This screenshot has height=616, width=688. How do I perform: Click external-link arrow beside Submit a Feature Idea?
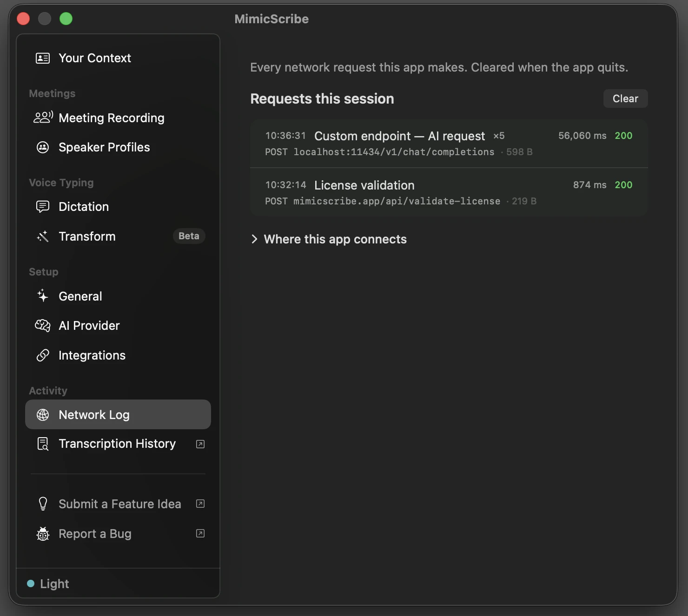tap(200, 504)
